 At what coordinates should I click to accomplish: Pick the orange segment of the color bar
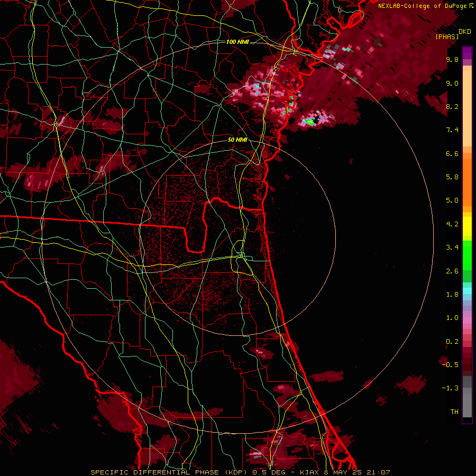(x=467, y=182)
